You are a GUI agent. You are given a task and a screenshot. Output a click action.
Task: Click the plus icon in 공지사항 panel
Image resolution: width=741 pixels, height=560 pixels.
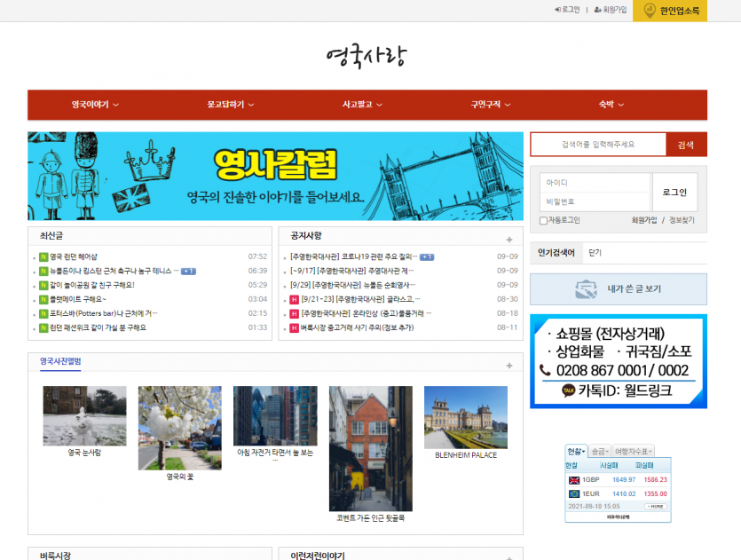click(x=508, y=240)
